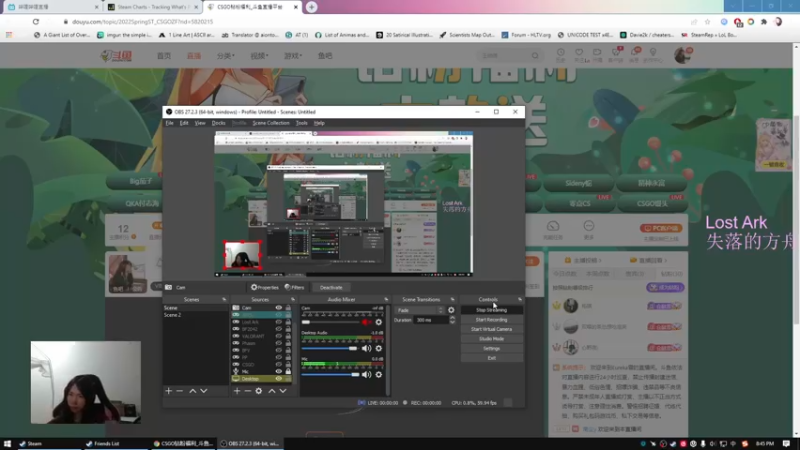Viewport: 800px width, 450px height.
Task: Toggle visibility of the CSGO source
Action: pos(279,364)
